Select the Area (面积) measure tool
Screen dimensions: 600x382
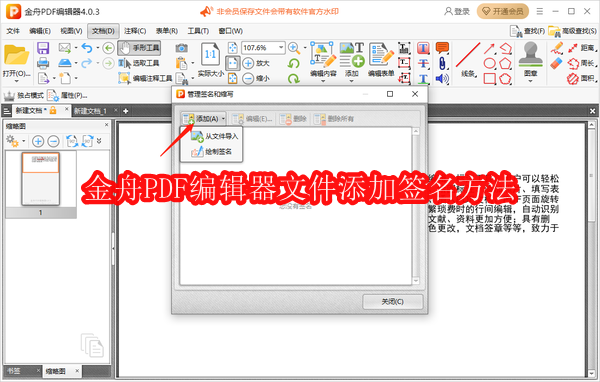[x=582, y=78]
